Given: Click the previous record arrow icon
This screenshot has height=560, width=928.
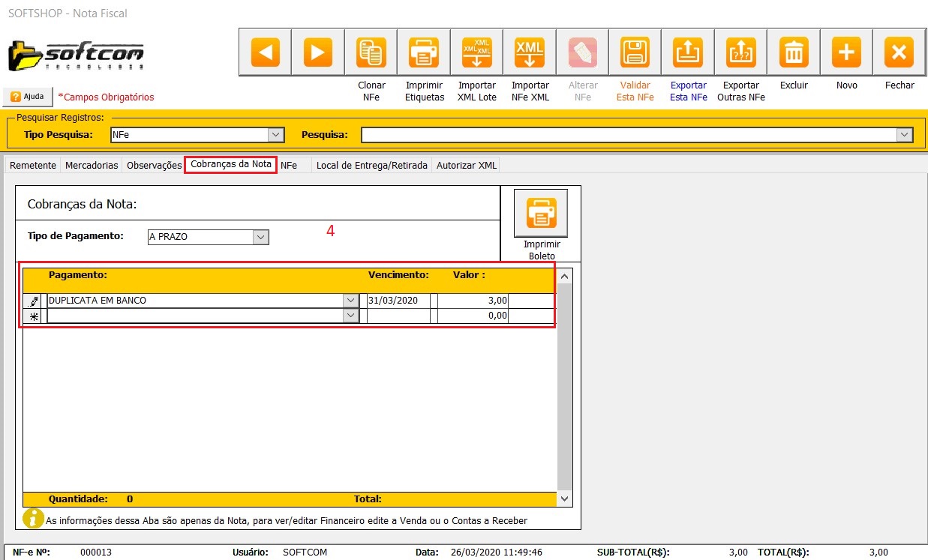Looking at the screenshot, I should coord(265,52).
